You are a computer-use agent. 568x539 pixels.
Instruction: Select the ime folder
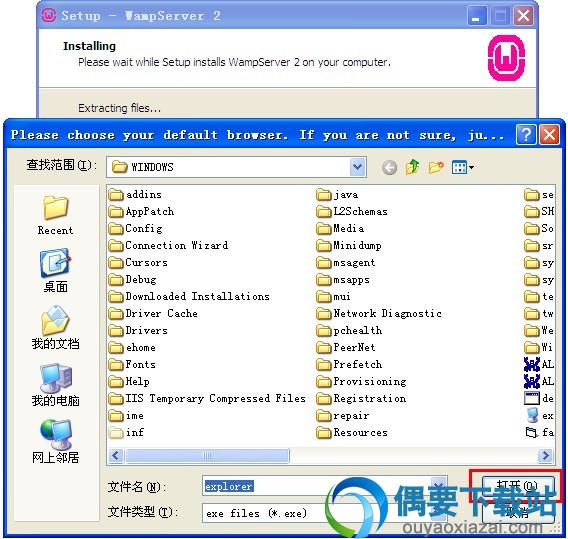click(x=126, y=415)
